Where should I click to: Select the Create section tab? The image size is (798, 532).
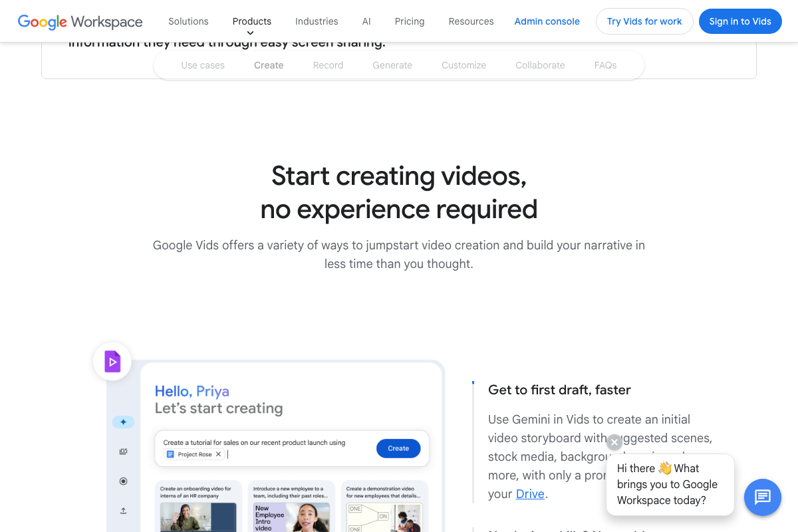click(269, 65)
